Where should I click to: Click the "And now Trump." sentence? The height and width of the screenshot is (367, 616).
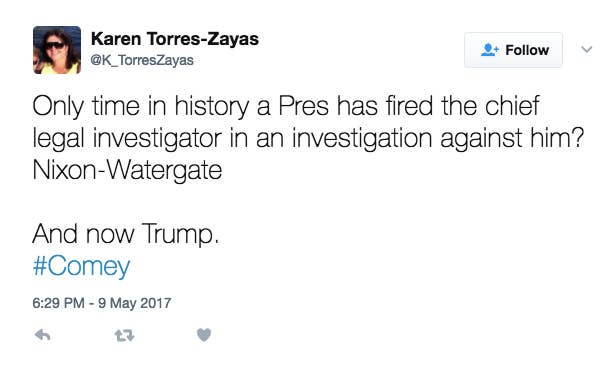(x=126, y=234)
